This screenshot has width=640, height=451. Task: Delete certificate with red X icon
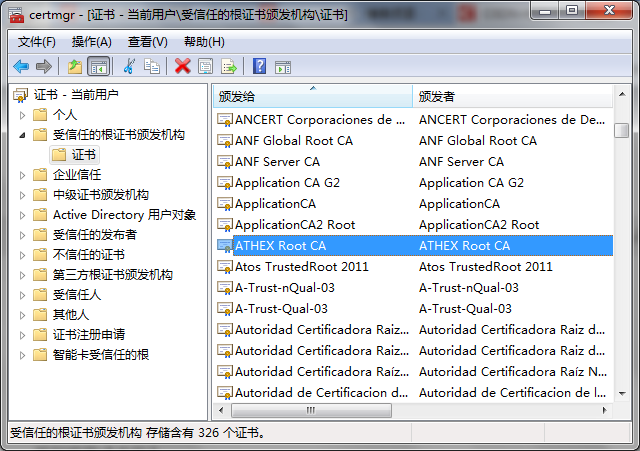point(182,66)
